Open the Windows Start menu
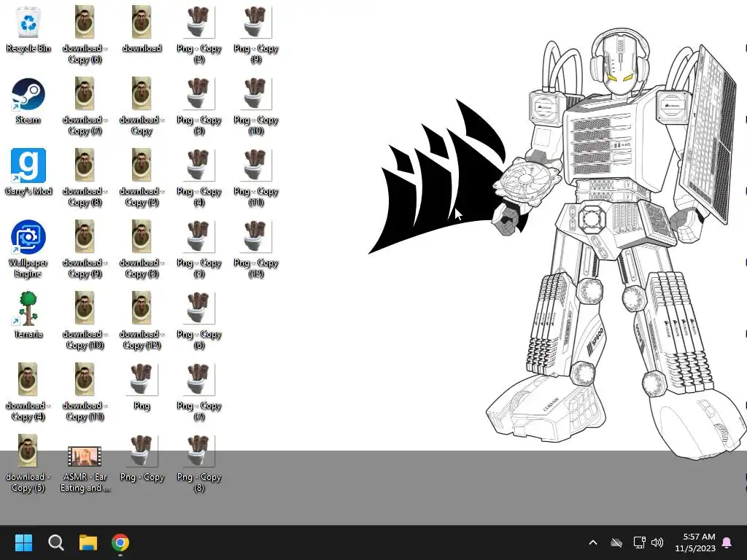Viewport: 747px width, 560px height. 23,542
